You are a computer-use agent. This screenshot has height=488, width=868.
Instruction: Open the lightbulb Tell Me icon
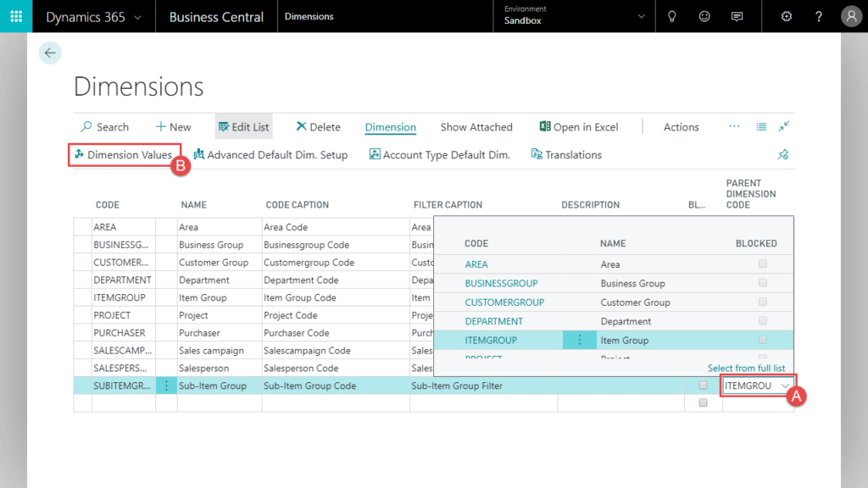tap(672, 16)
